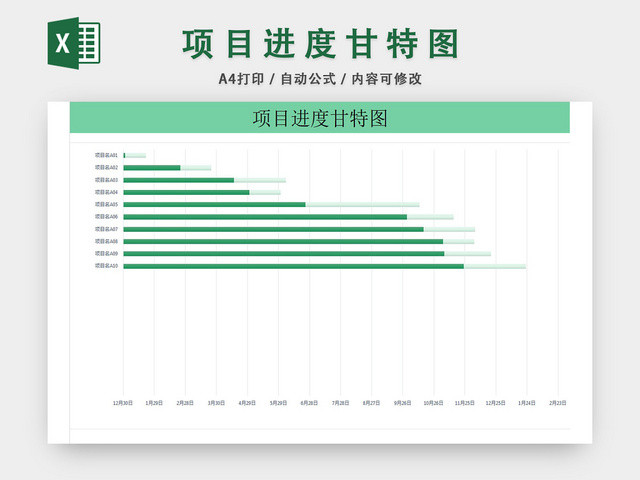Select the 项目名A05 row label

pyautogui.click(x=106, y=204)
